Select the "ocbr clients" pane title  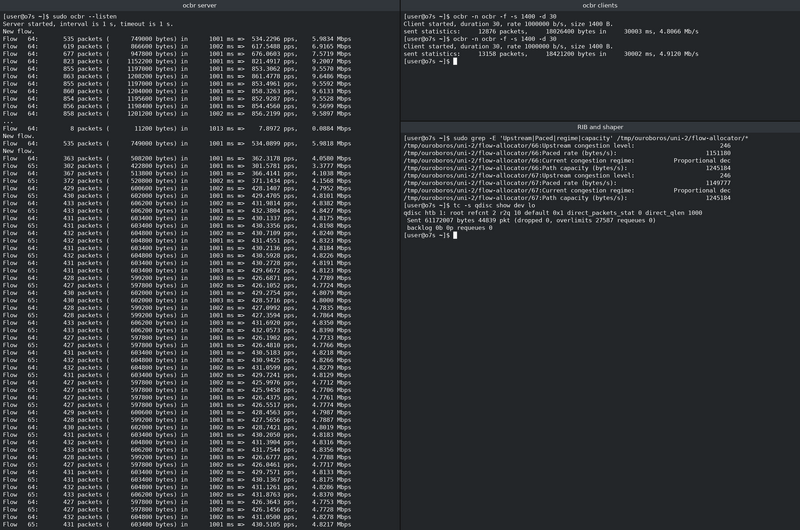[600, 6]
